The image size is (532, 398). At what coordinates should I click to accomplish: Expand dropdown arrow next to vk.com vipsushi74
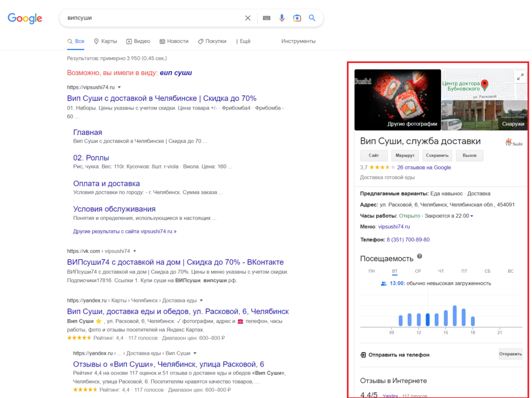(135, 251)
